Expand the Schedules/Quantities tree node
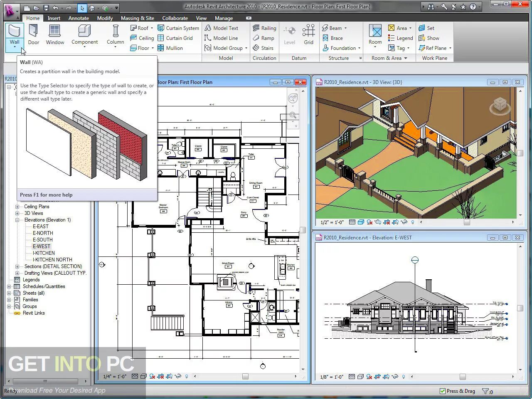The image size is (532, 399). (9, 286)
